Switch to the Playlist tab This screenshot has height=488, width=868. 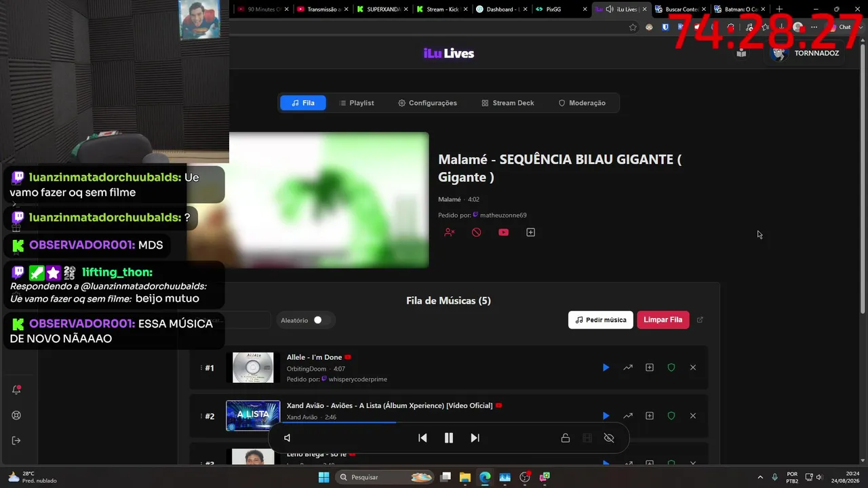point(356,103)
